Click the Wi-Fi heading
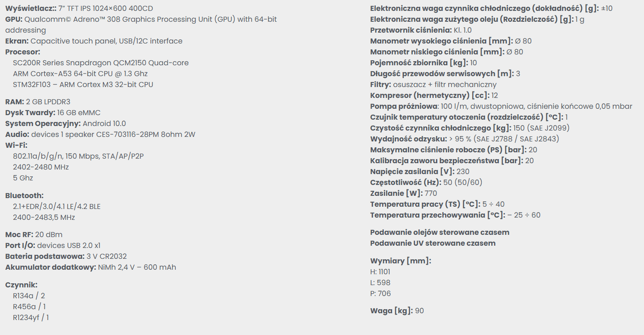 click(x=16, y=145)
